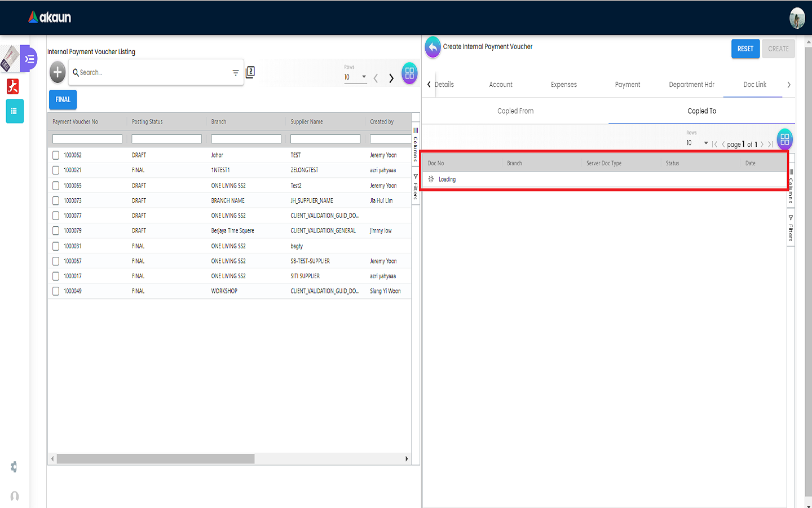The image size is (812, 508).
Task: Open the grid view icon in the listing toolbar
Action: point(409,73)
